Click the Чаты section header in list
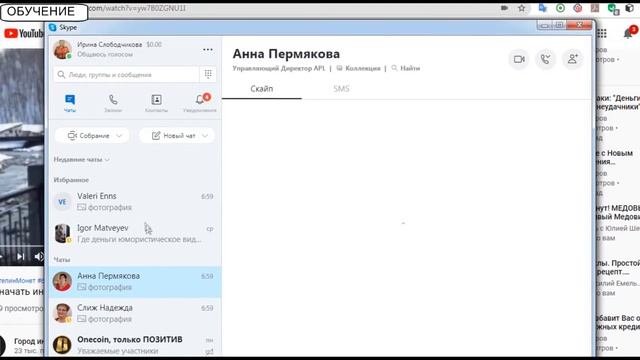 [62, 259]
